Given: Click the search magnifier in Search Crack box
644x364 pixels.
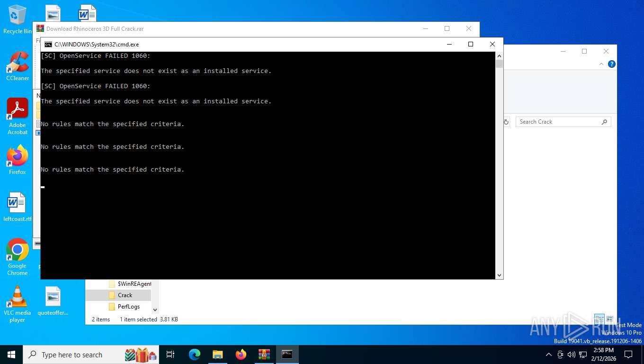Looking at the screenshot, I should coord(604,122).
